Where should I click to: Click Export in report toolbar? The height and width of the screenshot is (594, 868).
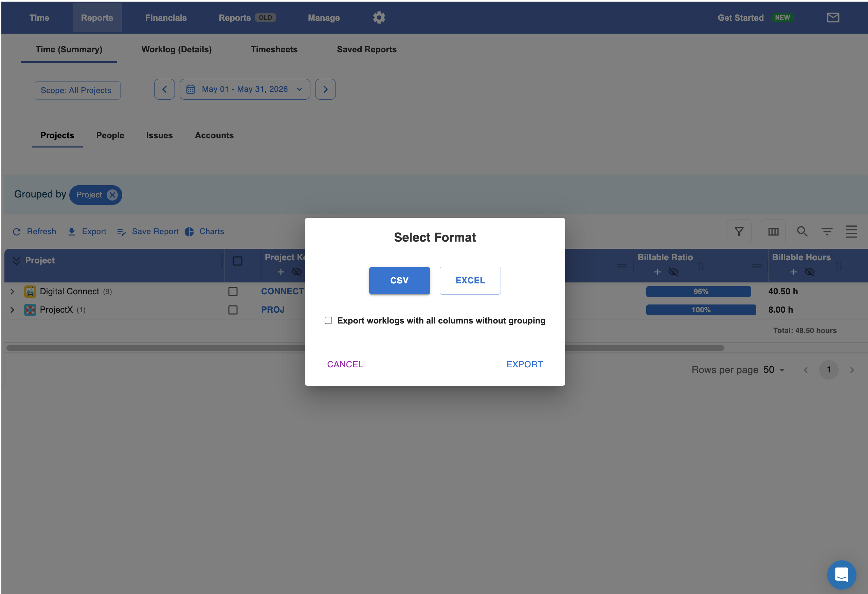click(87, 232)
